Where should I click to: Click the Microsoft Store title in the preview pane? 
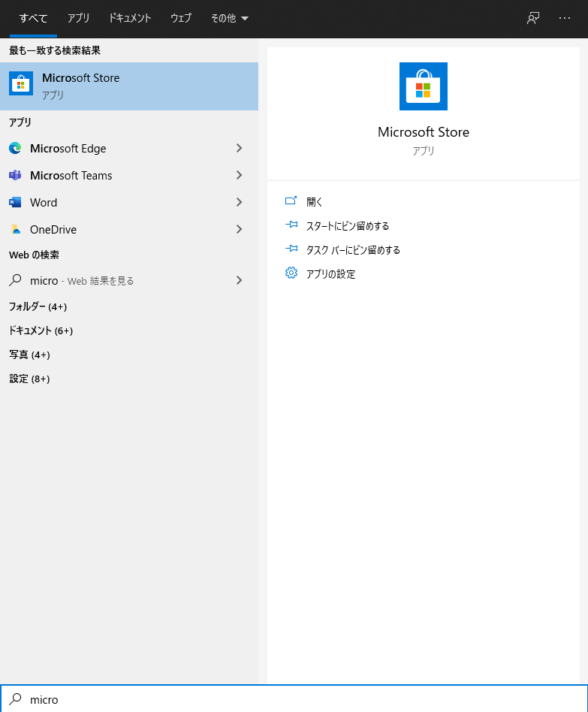[424, 132]
